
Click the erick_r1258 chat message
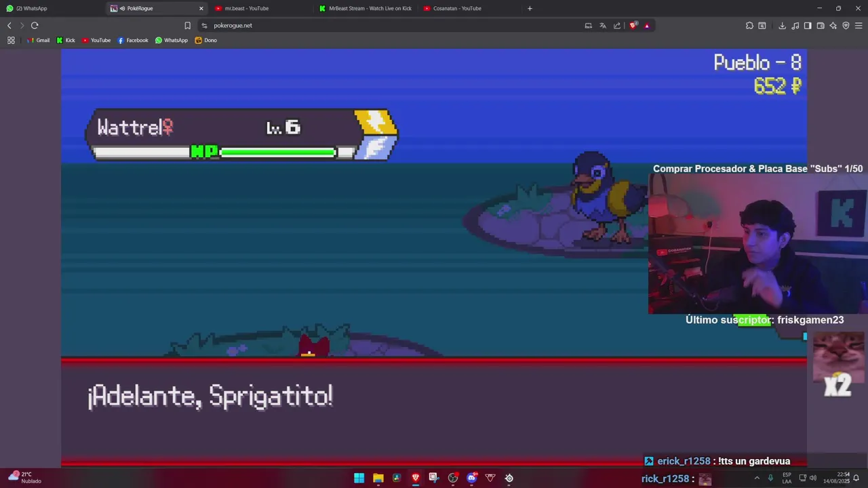tap(717, 461)
